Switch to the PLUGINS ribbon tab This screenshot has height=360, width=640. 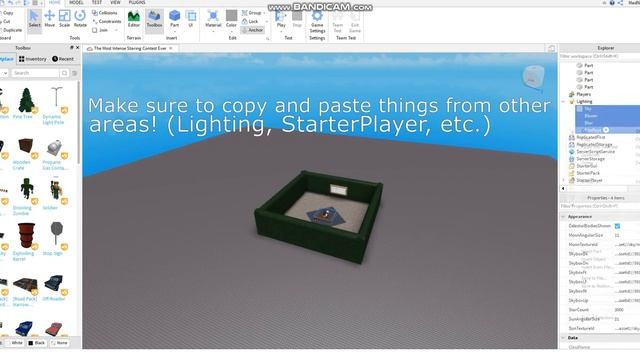pyautogui.click(x=137, y=2)
